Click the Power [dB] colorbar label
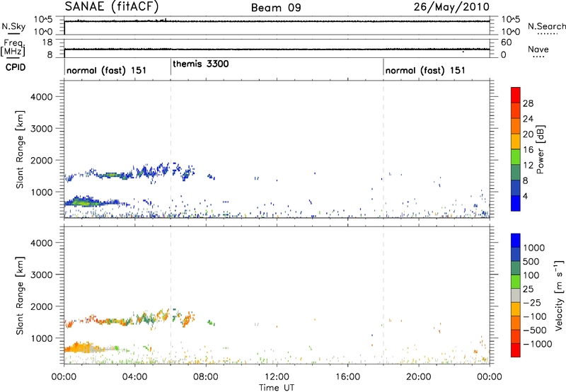Image resolution: width=566 pixels, height=392 pixels. 540,149
